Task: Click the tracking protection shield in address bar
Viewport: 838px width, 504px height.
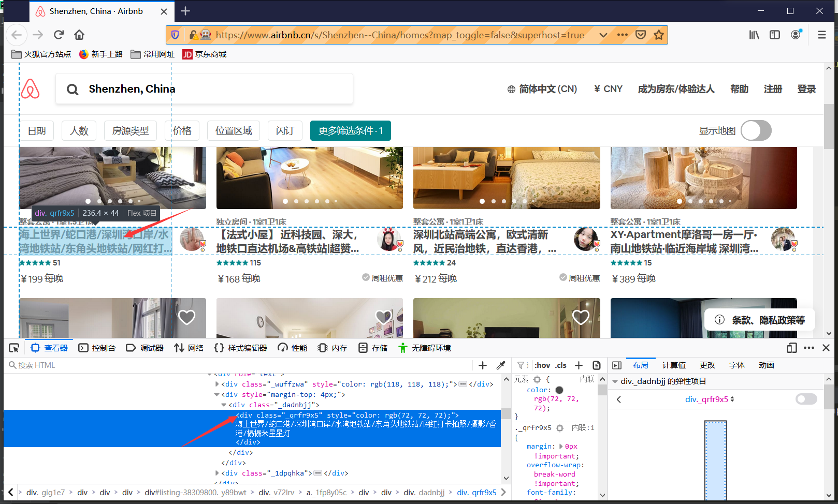Action: click(x=175, y=35)
